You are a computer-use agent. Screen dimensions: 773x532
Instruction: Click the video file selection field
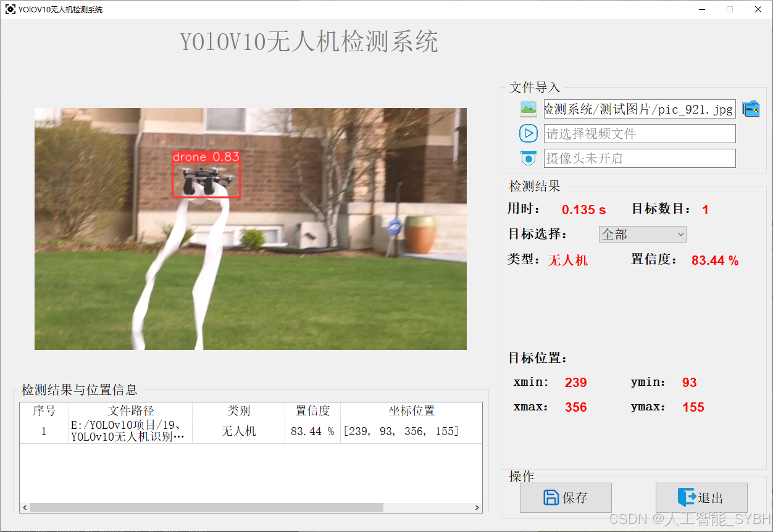640,133
